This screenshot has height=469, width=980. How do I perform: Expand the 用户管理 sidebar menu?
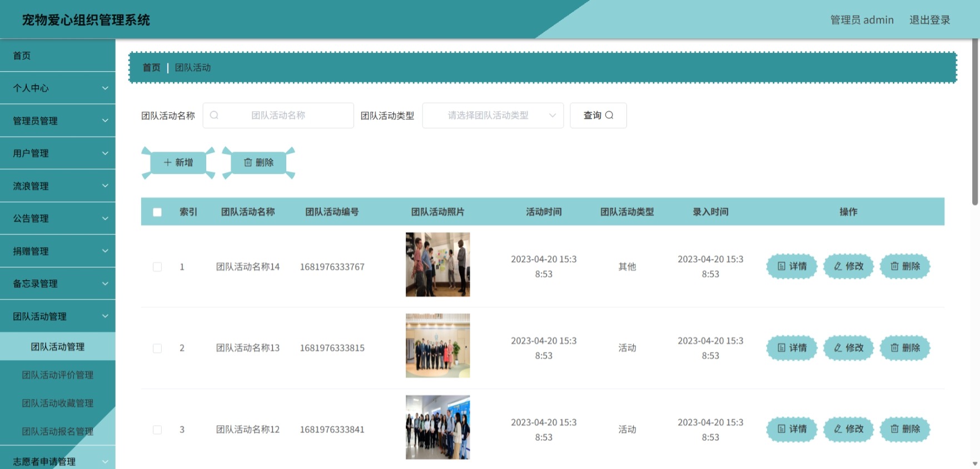58,153
